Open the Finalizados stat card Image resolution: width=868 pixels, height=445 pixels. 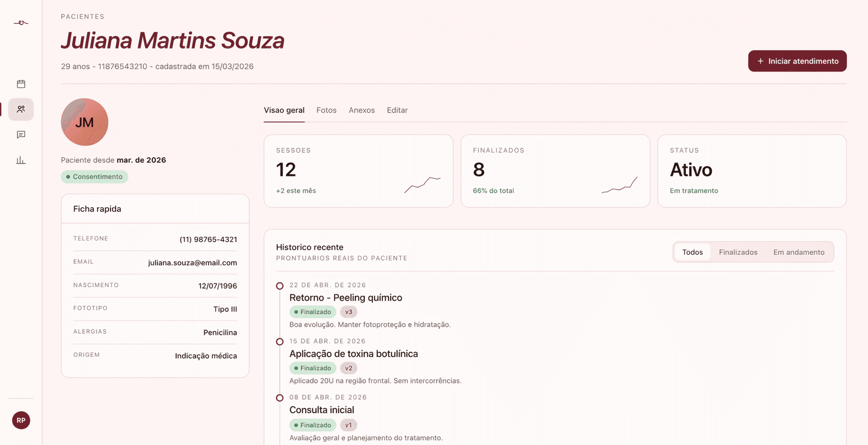pos(555,171)
